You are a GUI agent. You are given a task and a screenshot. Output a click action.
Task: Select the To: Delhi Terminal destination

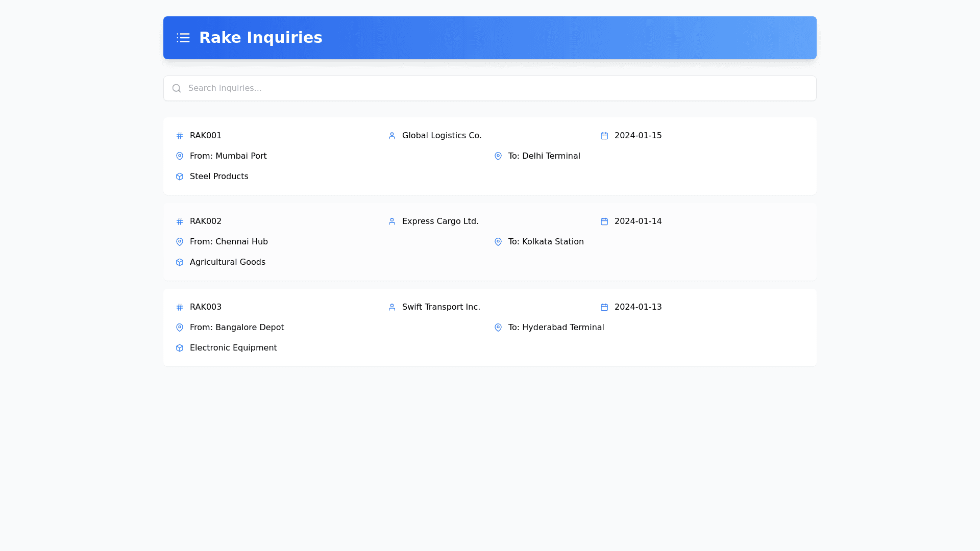[544, 156]
